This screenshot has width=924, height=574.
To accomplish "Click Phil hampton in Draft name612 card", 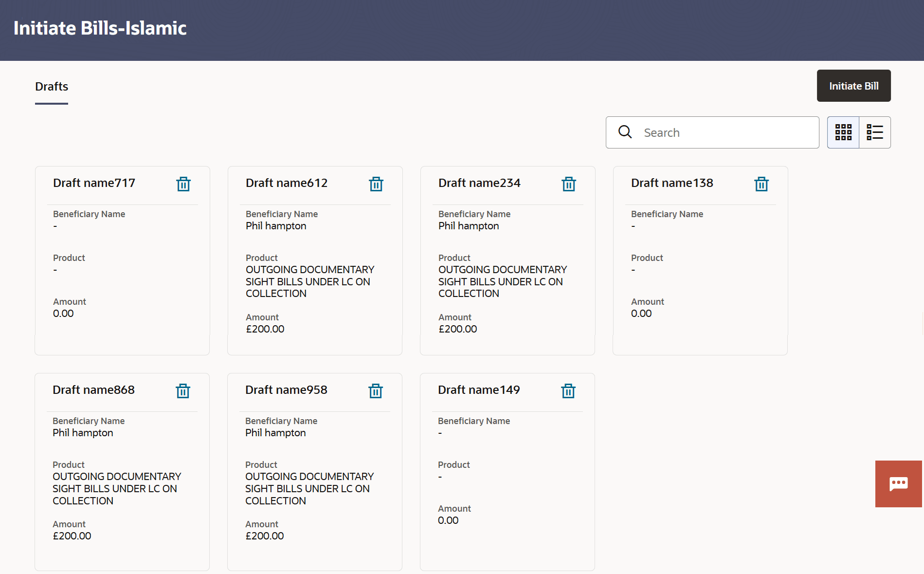I will coord(276,226).
